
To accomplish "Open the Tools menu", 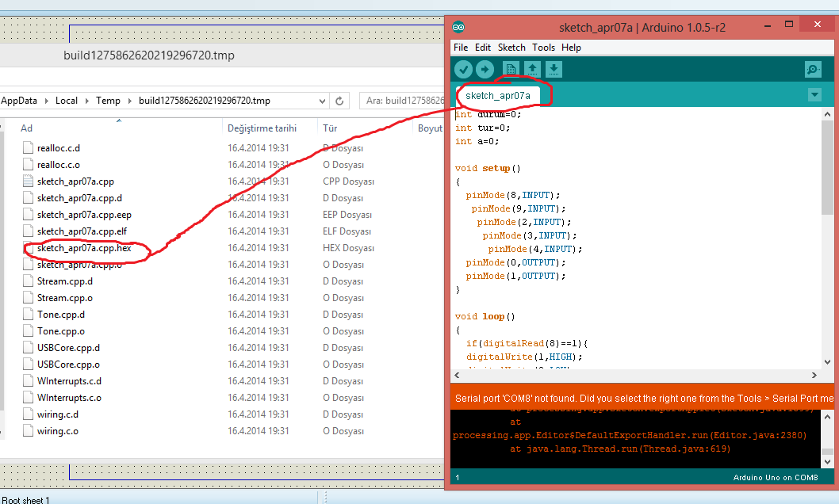I will pyautogui.click(x=543, y=48).
